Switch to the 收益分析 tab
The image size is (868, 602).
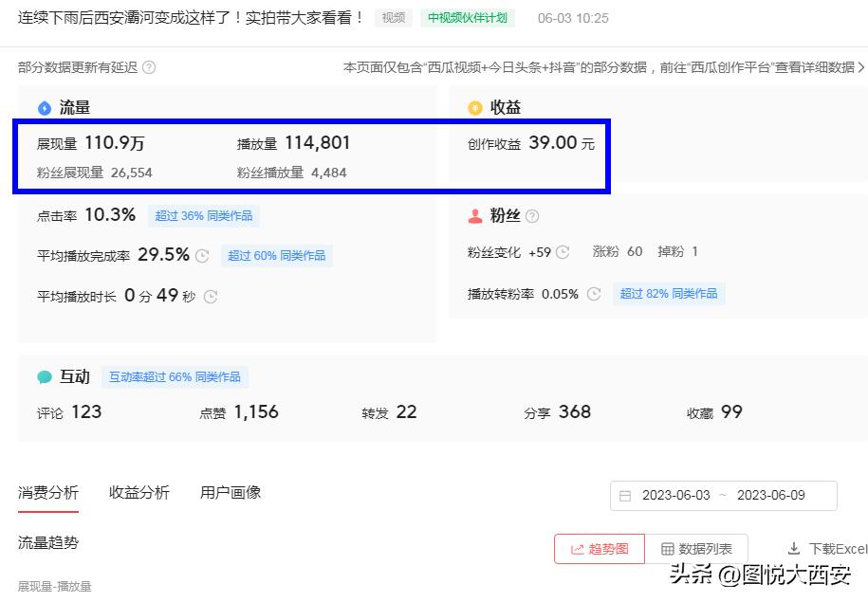tap(139, 492)
